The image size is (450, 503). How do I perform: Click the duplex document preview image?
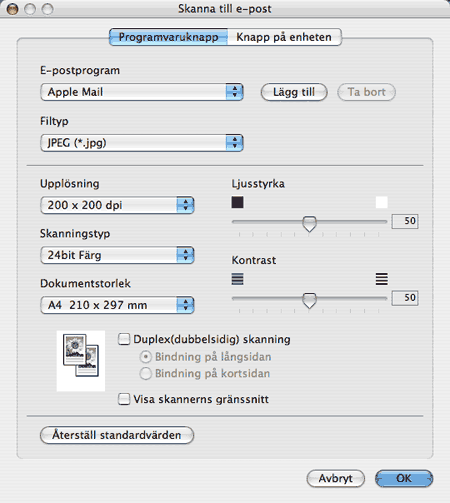(x=81, y=360)
